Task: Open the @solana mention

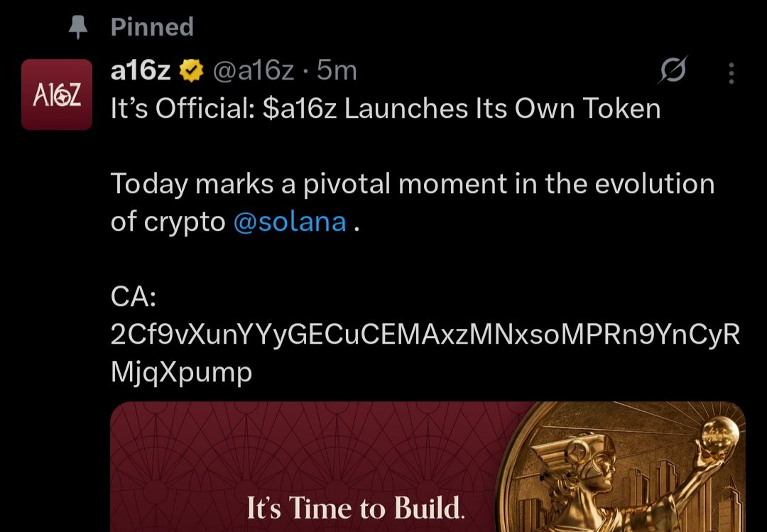Action: click(290, 221)
